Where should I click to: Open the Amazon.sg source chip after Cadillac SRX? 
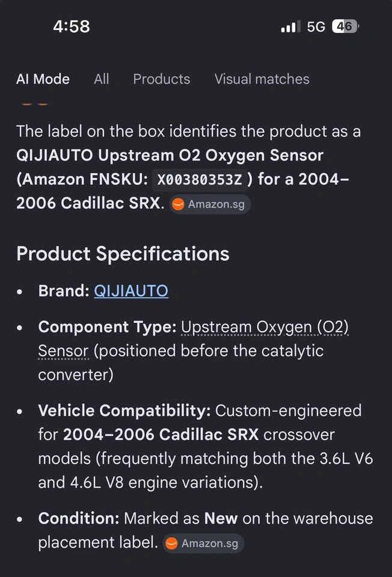210,204
